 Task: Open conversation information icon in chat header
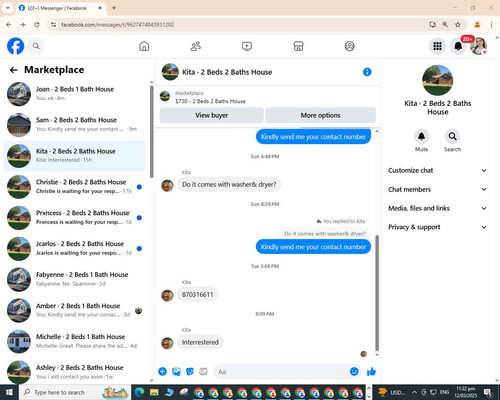coord(367,72)
